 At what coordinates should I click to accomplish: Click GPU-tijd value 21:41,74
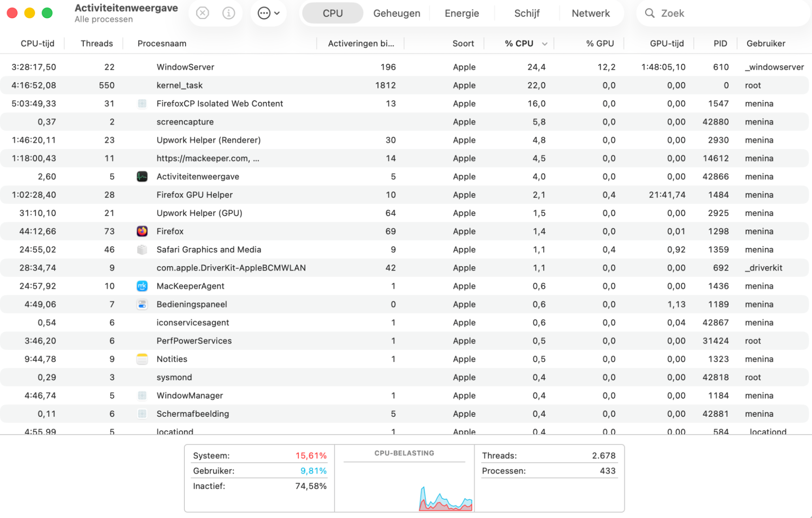(x=667, y=195)
